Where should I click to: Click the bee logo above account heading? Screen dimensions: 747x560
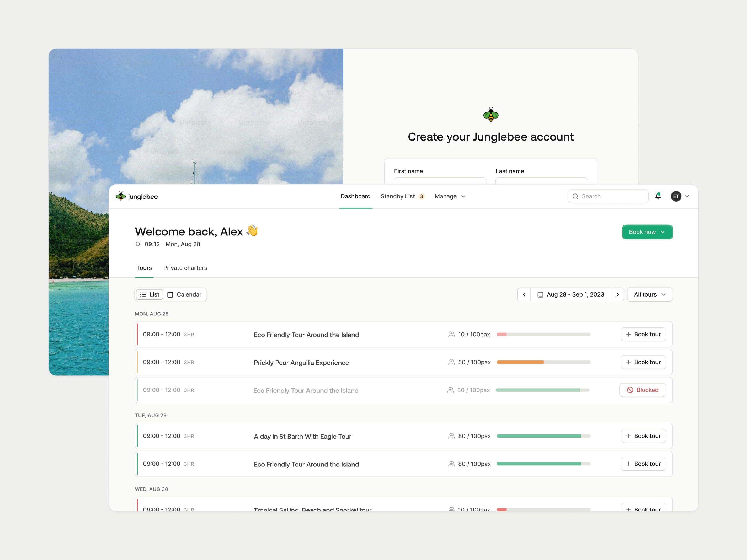(x=491, y=115)
